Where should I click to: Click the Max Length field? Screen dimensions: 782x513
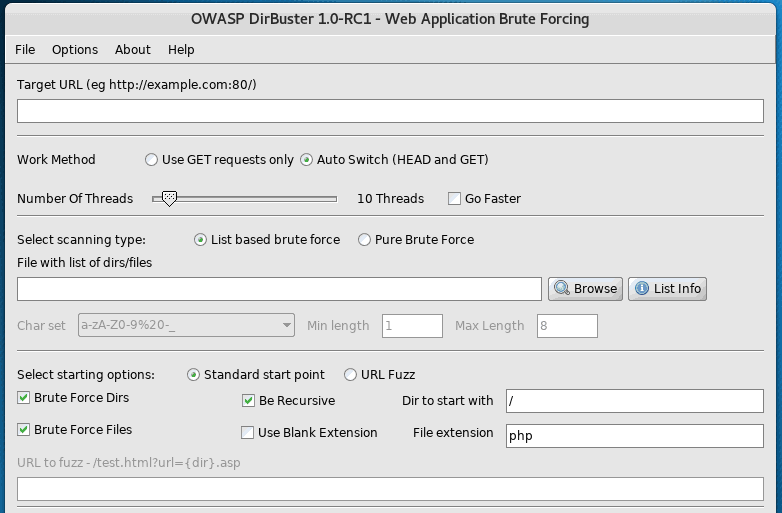tap(567, 326)
